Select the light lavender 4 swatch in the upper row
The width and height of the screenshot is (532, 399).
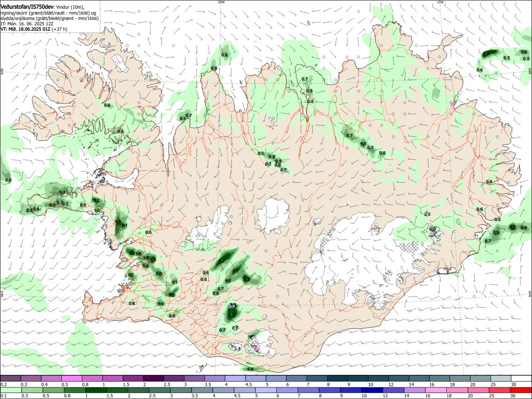(x=235, y=378)
